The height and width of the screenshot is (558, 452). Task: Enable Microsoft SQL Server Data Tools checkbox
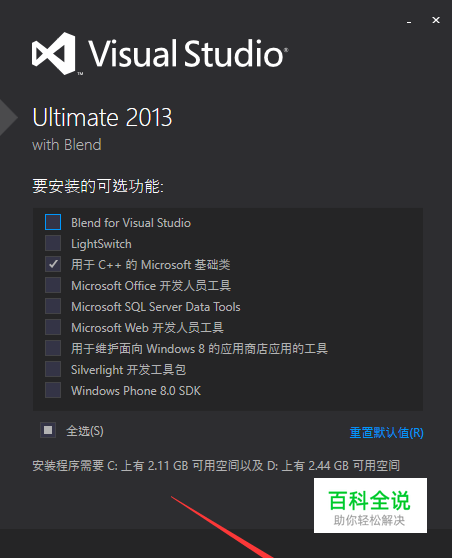53,306
